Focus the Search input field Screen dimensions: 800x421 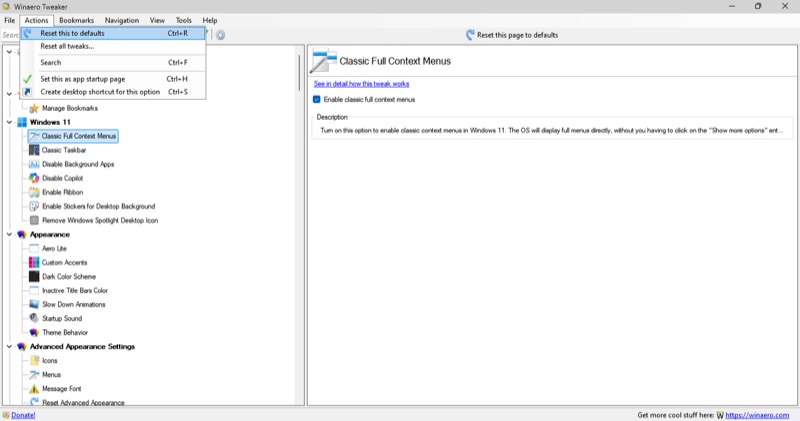[10, 35]
